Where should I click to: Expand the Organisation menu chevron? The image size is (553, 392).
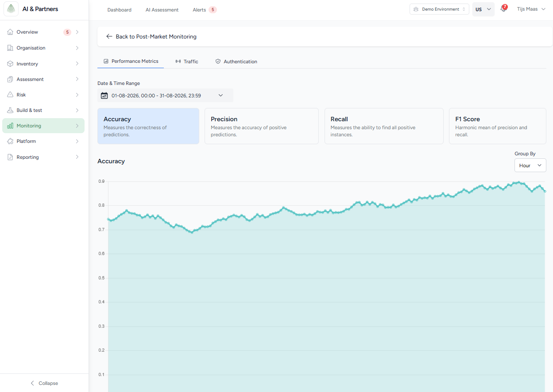77,48
